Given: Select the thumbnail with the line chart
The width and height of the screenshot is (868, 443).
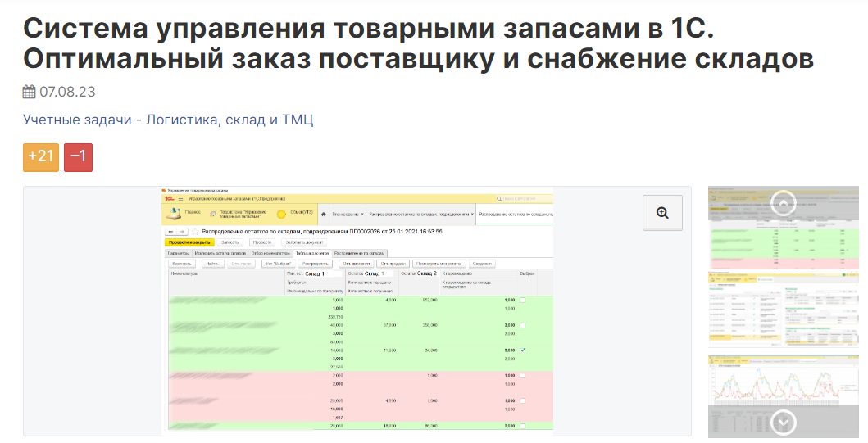Looking at the screenshot, I should pos(784,396).
